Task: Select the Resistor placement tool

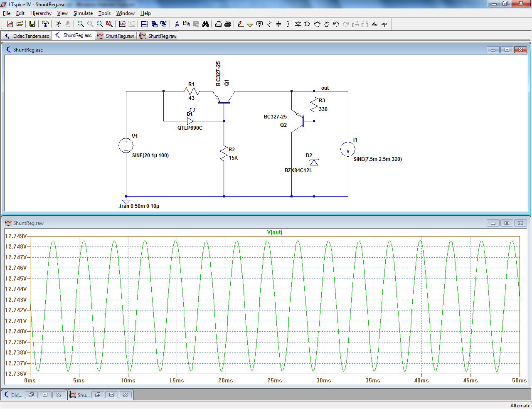Action: [269, 24]
